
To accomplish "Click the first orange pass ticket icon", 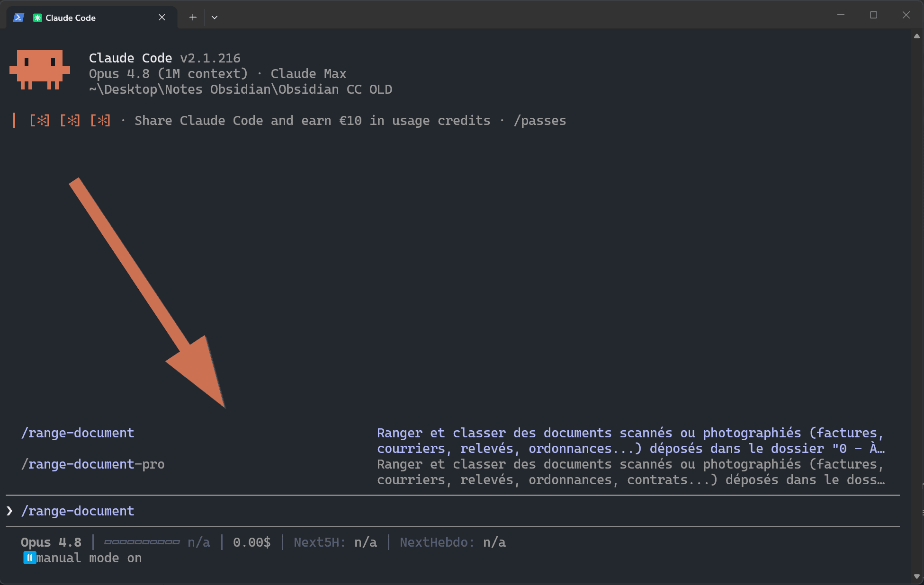I will (x=40, y=121).
